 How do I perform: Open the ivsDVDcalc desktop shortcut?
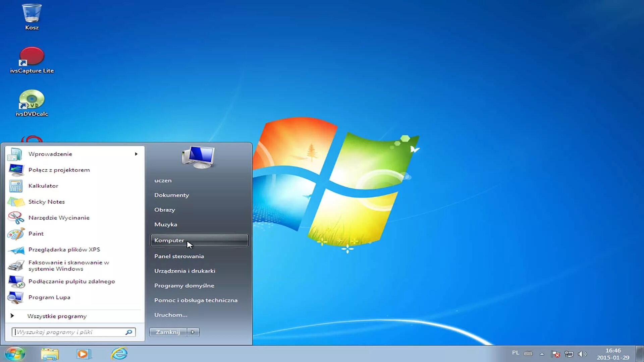(x=32, y=100)
